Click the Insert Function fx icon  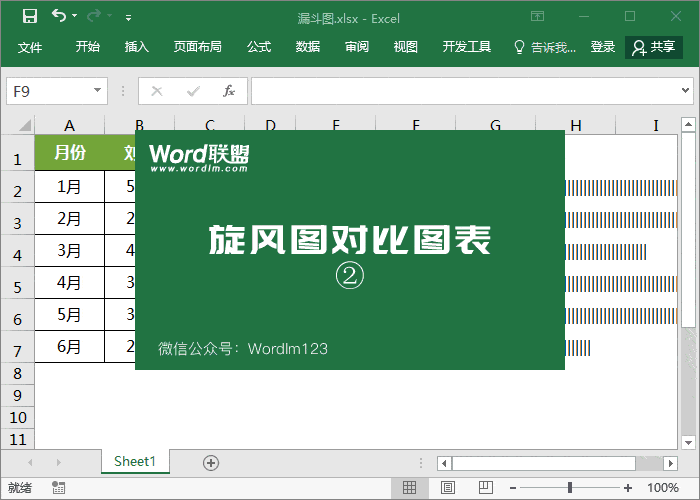pyautogui.click(x=229, y=91)
